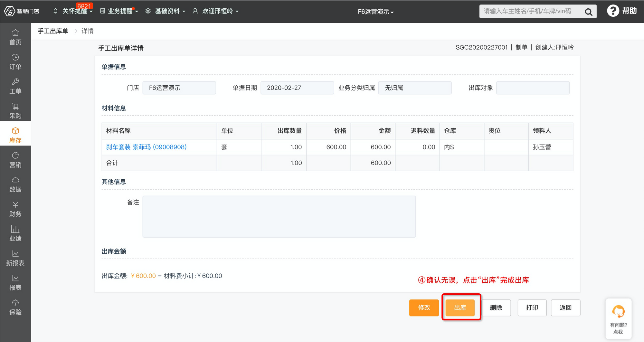This screenshot has height=342, width=644.
Task: Click the 备注 remarks text area
Action: (x=279, y=216)
